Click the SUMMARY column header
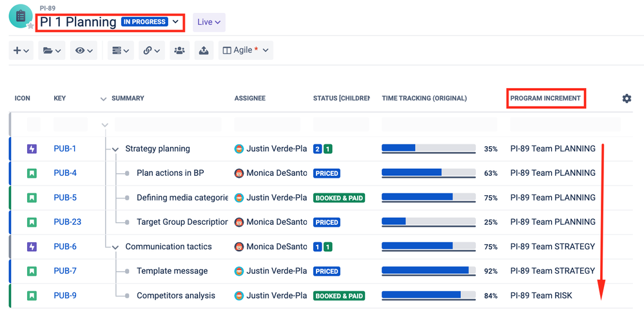 128,99
